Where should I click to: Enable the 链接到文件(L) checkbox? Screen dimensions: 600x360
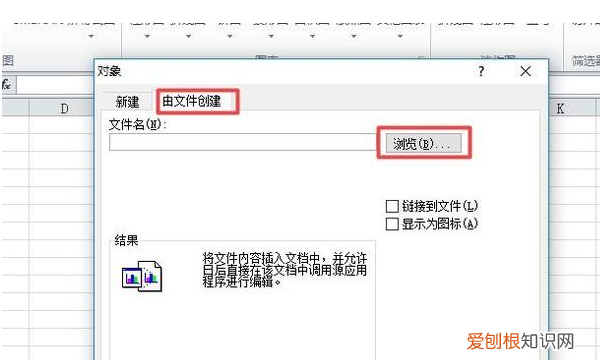coord(392,207)
